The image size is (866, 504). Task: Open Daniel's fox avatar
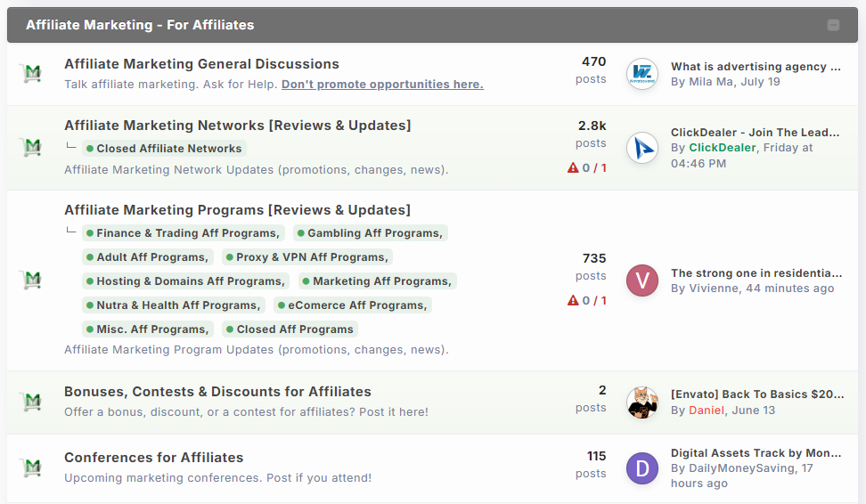click(x=642, y=402)
